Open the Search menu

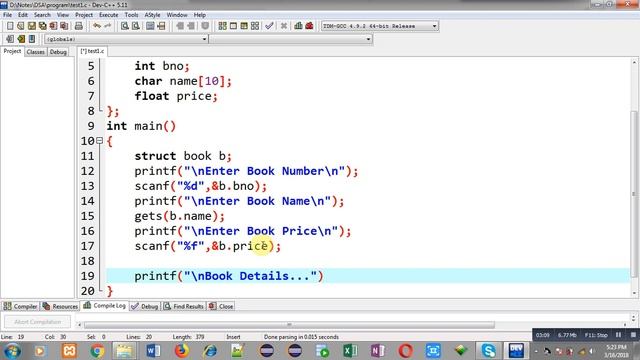pos(42,15)
